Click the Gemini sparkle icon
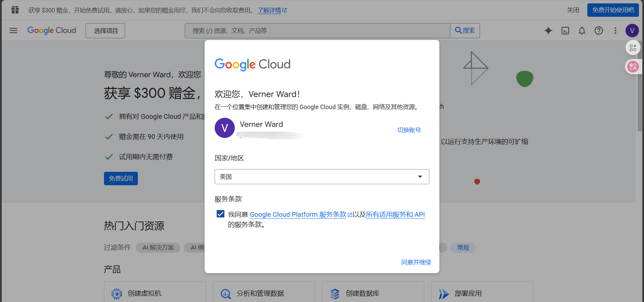 (x=548, y=31)
